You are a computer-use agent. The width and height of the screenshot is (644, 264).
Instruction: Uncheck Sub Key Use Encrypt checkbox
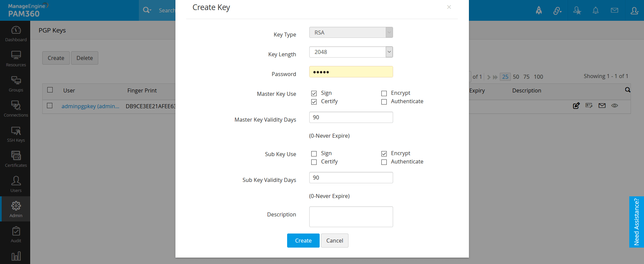point(384,154)
